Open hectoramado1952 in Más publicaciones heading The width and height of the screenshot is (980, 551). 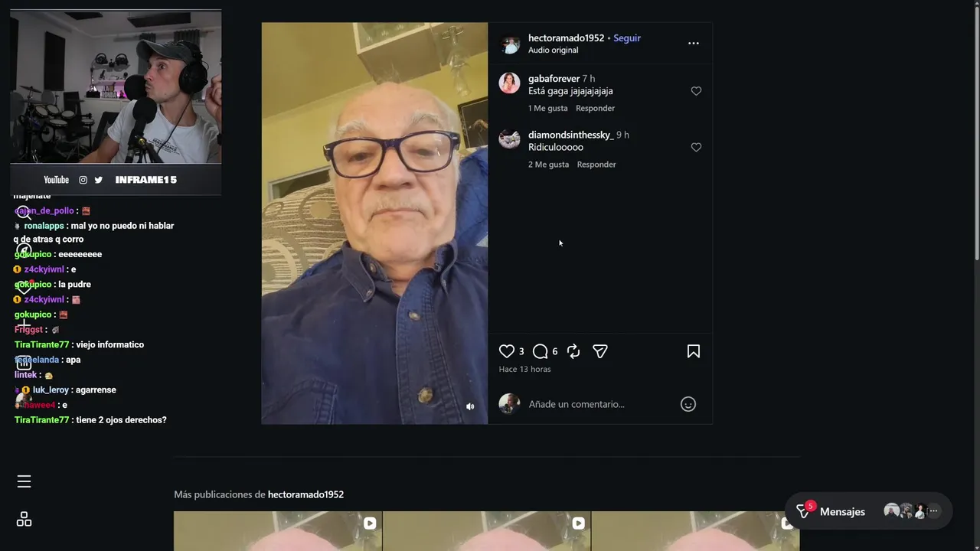[x=305, y=494]
